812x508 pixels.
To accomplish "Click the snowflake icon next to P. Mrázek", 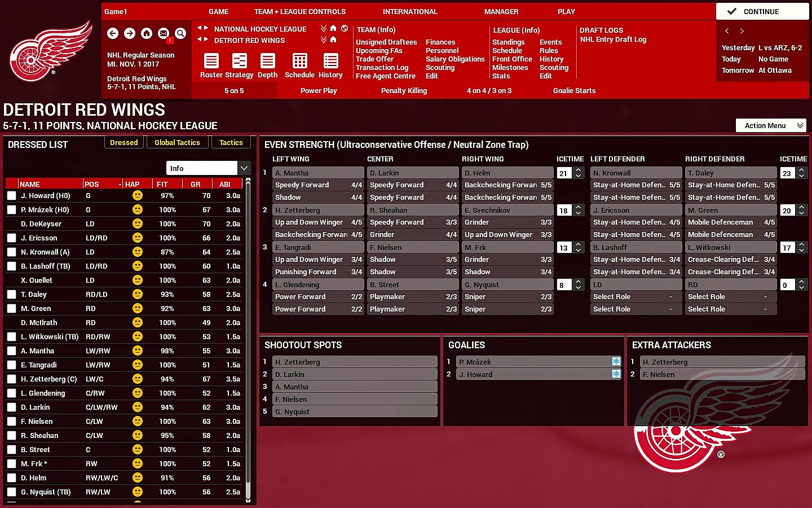I will (616, 361).
